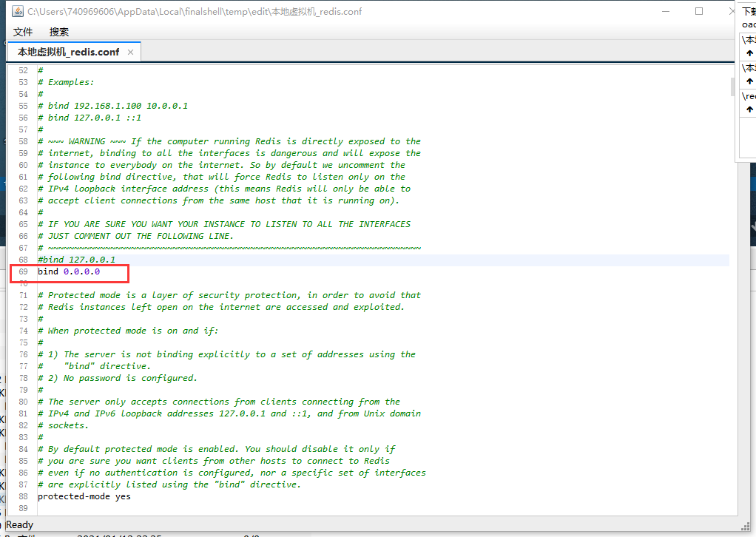Viewport: 756px width, 537px height.
Task: Open the 搜索 menu
Action: (x=59, y=32)
